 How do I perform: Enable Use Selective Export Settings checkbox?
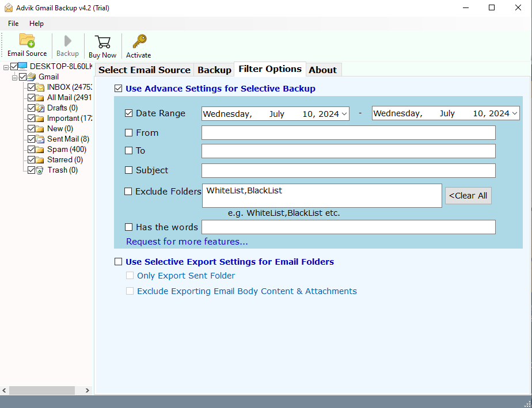118,262
